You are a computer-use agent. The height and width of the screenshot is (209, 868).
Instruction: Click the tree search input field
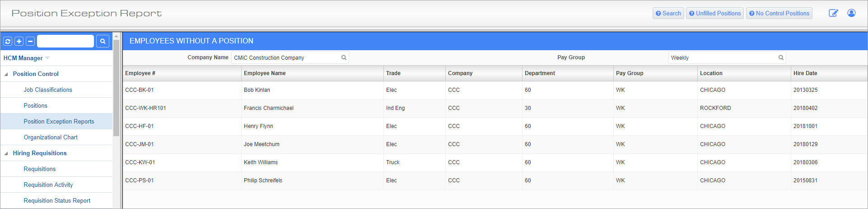(x=65, y=41)
